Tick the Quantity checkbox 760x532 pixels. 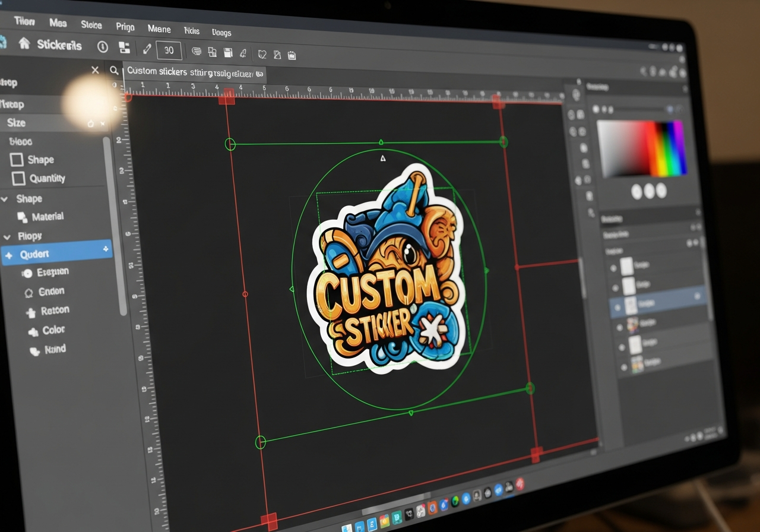(18, 178)
